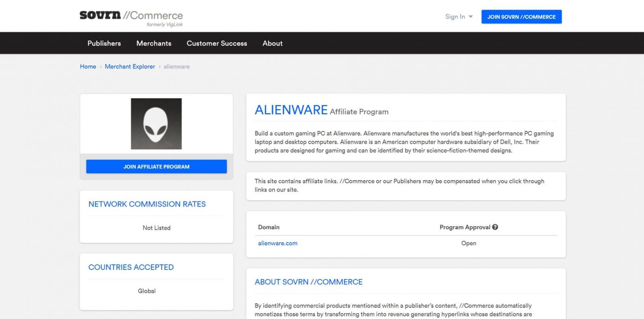Open the Sign In dropdown
644x319 pixels.
point(459,17)
